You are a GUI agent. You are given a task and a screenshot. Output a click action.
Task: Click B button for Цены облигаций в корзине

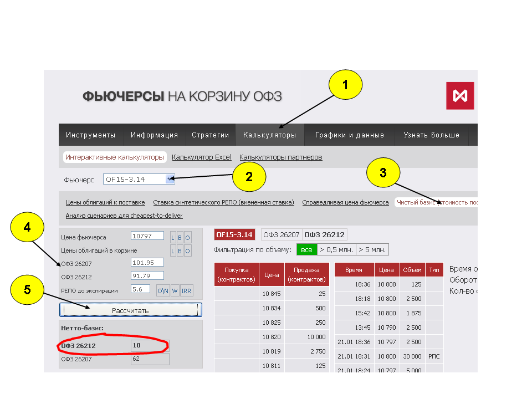[180, 250]
